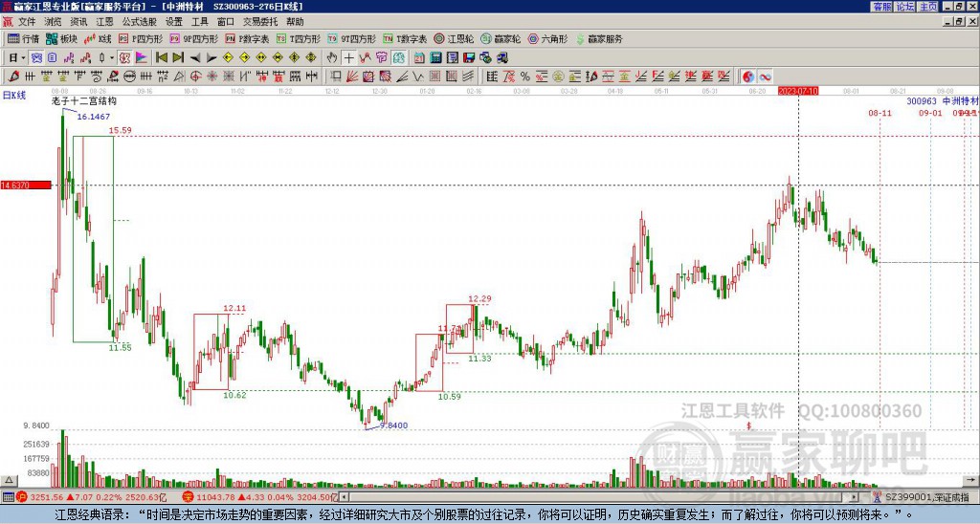Image resolution: width=980 pixels, height=524 pixels.
Task: Open the 江恩 menu
Action: pyautogui.click(x=104, y=22)
